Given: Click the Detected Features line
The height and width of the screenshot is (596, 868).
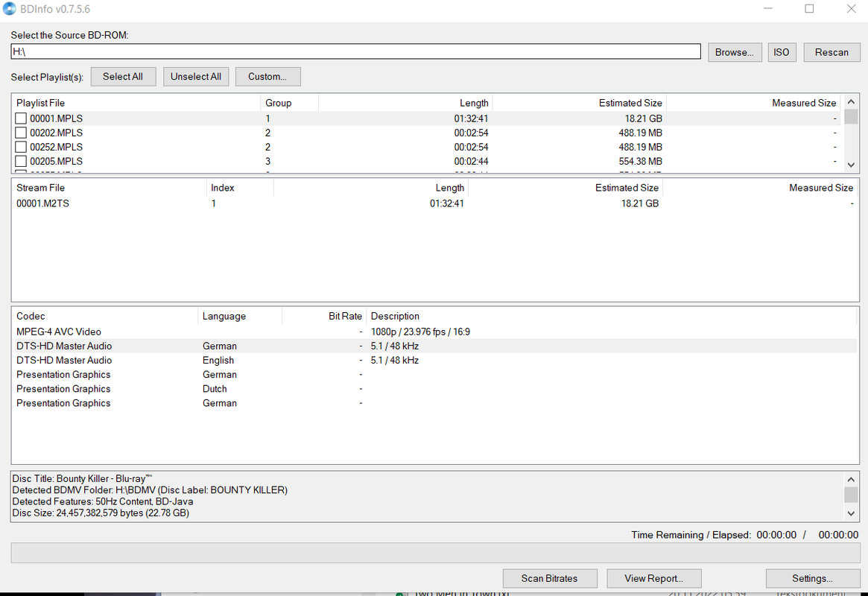Looking at the screenshot, I should [x=102, y=502].
